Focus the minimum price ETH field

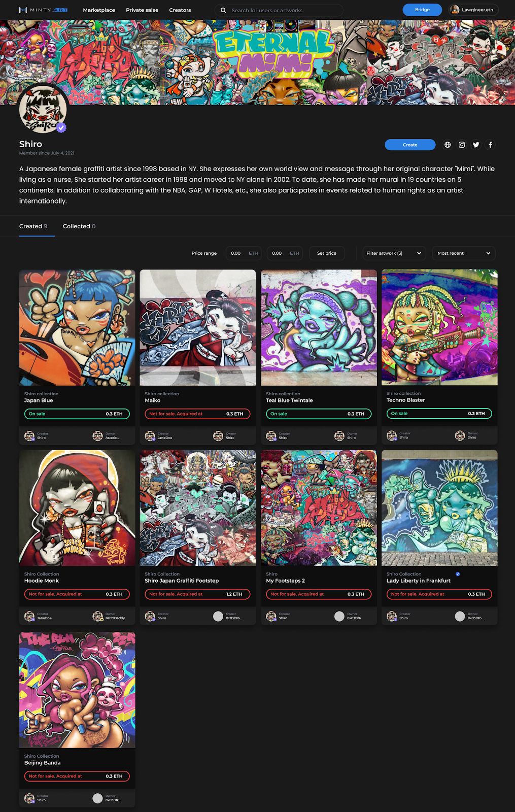point(244,253)
